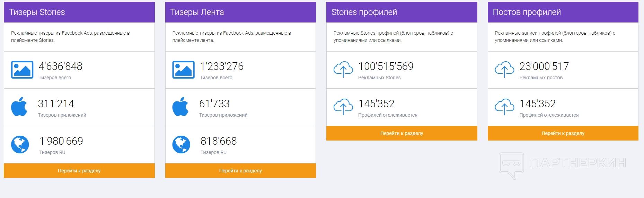This screenshot has height=198, width=644.
Task: Go to Stories профилей section button
Action: [402, 133]
